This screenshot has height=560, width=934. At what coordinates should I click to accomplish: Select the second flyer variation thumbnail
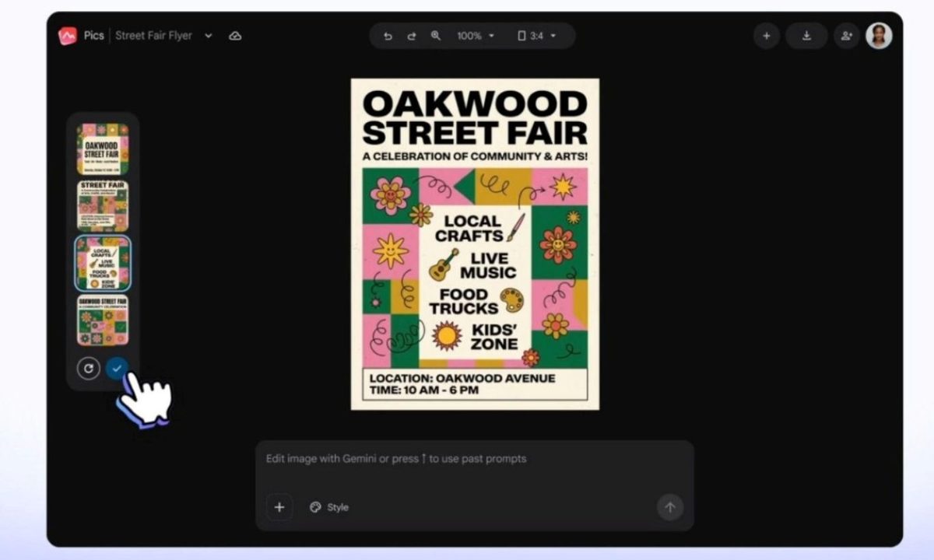103,206
